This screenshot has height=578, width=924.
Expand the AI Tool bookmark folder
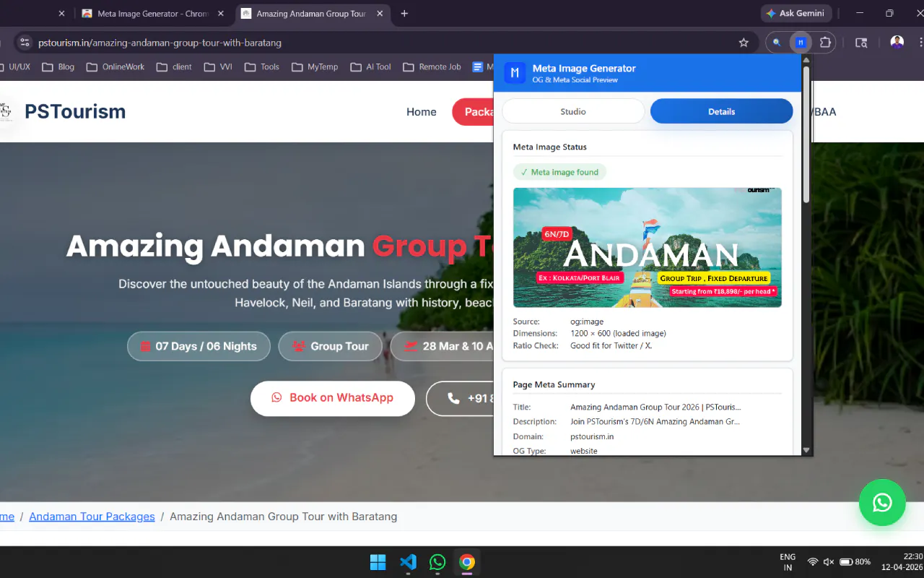click(x=371, y=66)
